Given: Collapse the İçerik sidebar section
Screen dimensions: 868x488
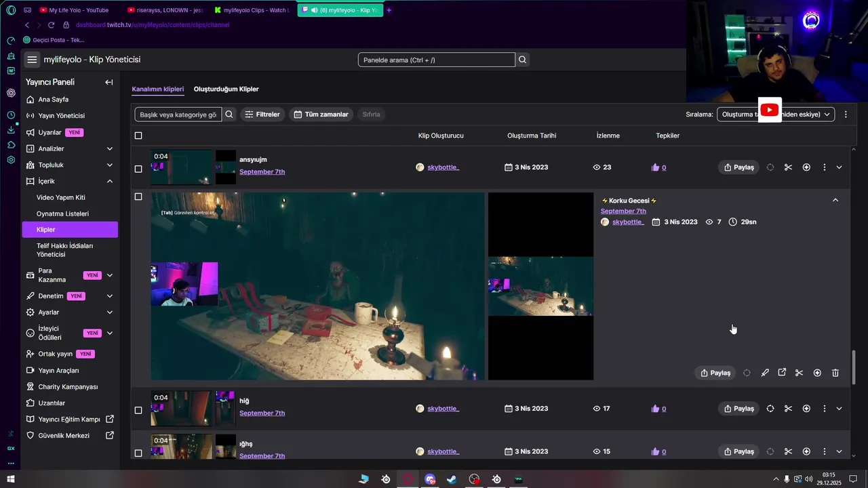Looking at the screenshot, I should tap(110, 181).
